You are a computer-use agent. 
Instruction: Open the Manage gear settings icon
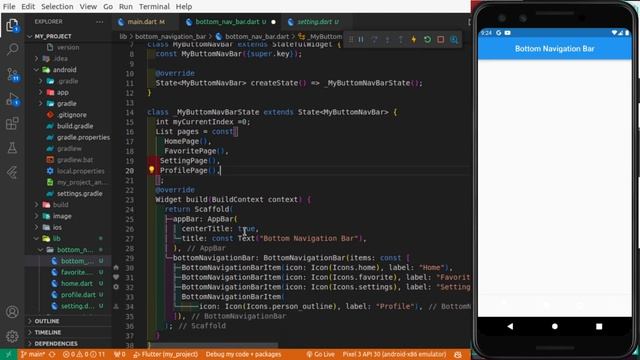point(12,336)
